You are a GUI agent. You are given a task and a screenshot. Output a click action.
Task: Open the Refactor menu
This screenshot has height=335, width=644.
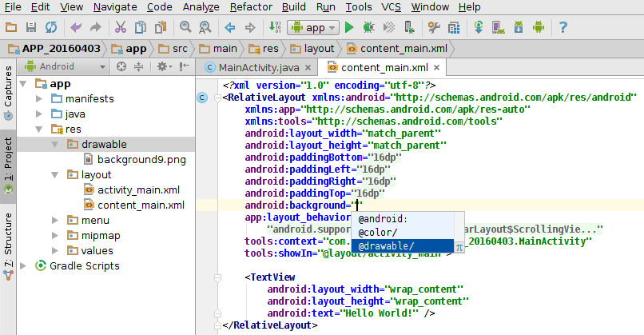pyautogui.click(x=251, y=7)
